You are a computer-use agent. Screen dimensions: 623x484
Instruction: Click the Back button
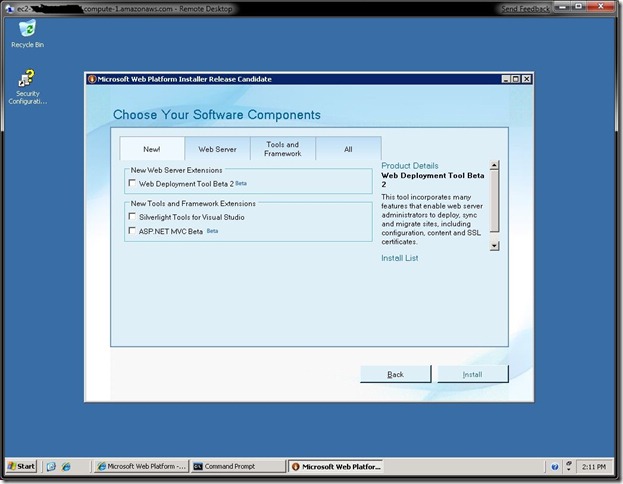[x=395, y=374]
